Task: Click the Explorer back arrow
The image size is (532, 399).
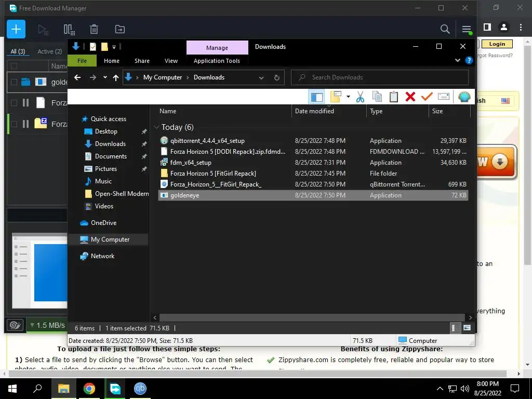Action: pos(77,78)
